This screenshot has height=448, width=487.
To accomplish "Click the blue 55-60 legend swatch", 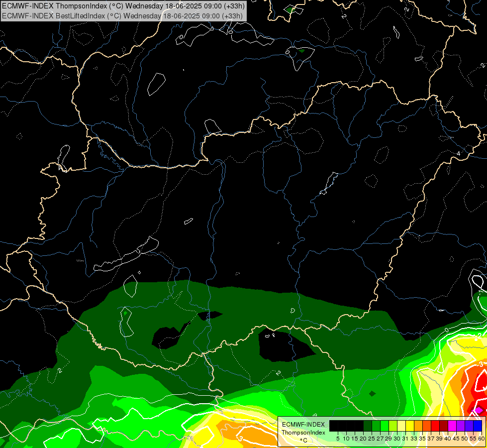I will (x=478, y=426).
